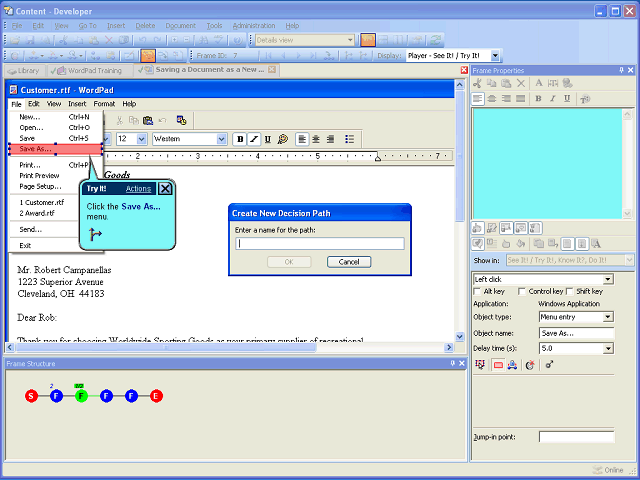Click the indent marker on the WordPad ruler

[x=378, y=157]
